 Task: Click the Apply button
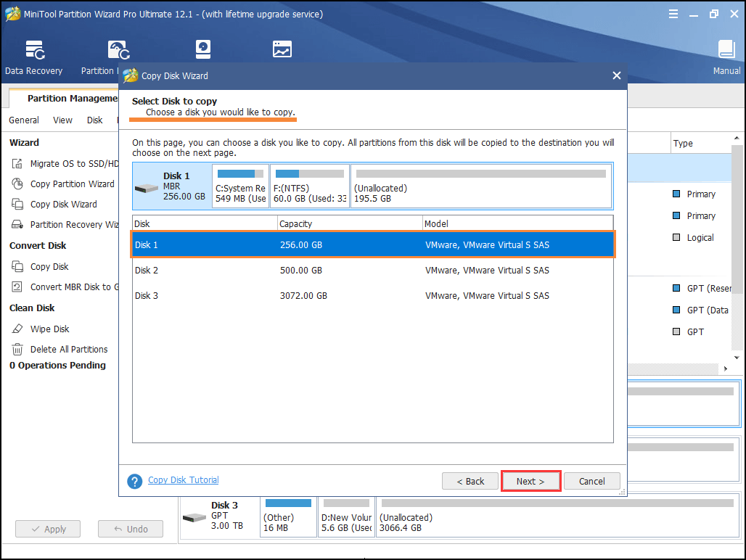click(48, 529)
